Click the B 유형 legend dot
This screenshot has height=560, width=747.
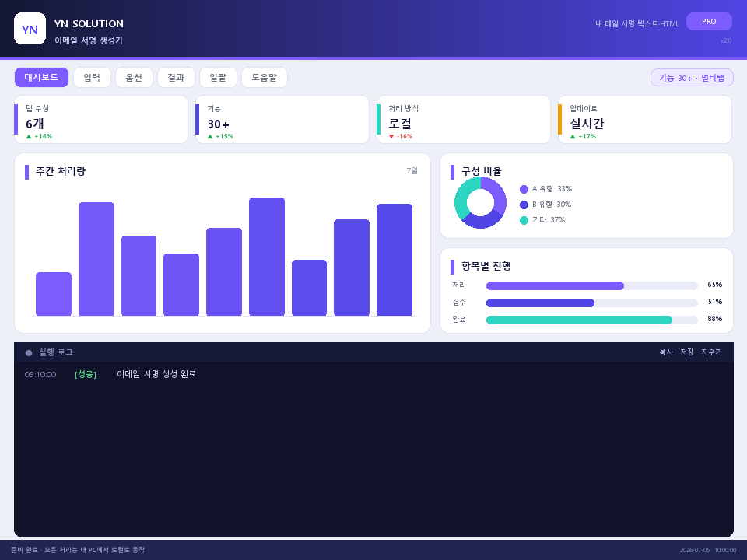pyautogui.click(x=524, y=205)
